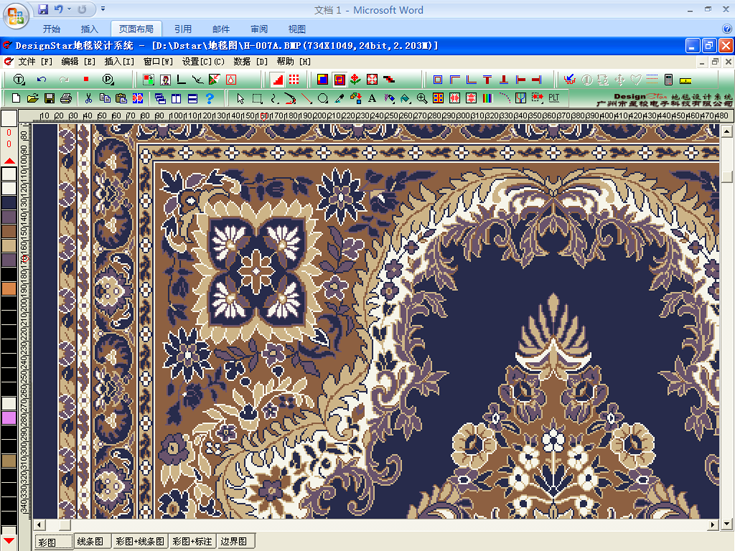
Task: Select the paint bucket fill tool
Action: coord(405,98)
